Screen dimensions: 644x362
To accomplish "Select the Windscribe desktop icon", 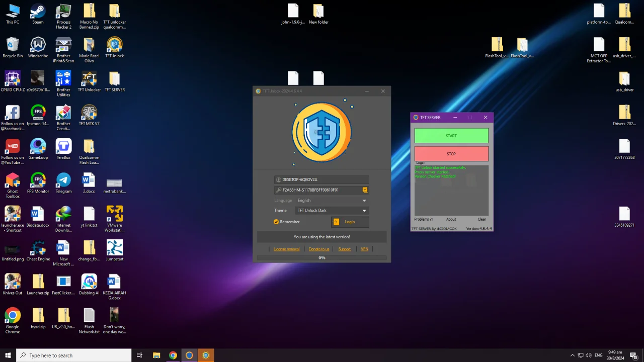I will [38, 48].
